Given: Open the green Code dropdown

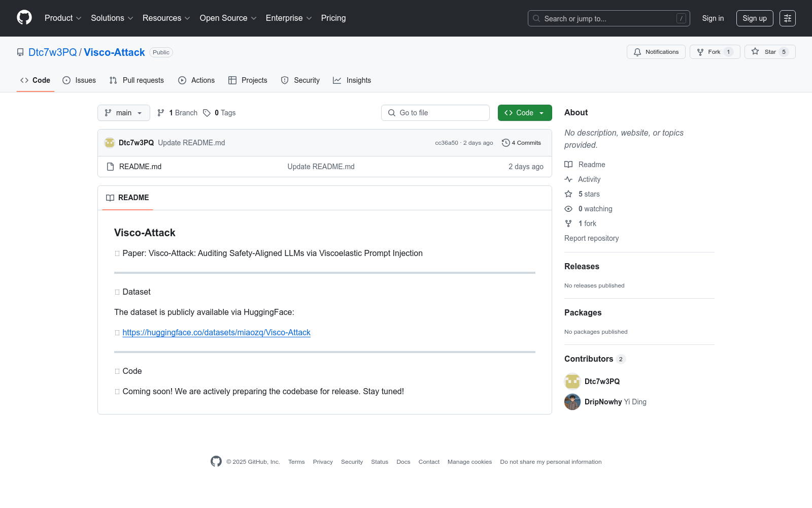Looking at the screenshot, I should pyautogui.click(x=525, y=113).
